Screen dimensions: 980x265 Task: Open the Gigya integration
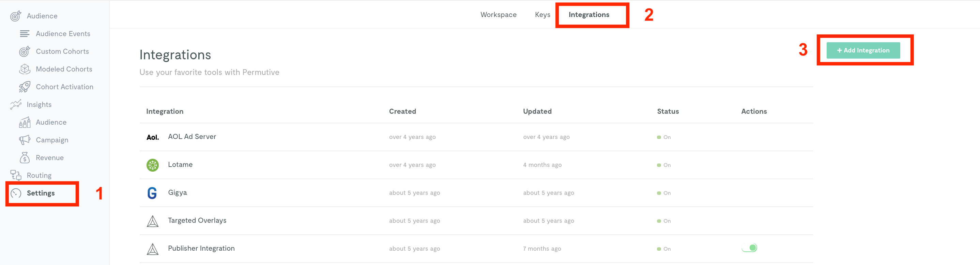click(x=178, y=192)
